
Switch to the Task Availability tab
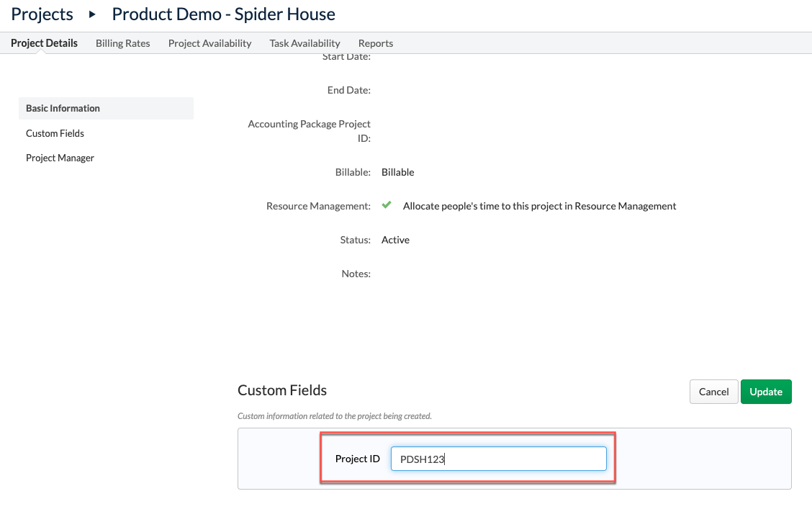click(x=304, y=43)
